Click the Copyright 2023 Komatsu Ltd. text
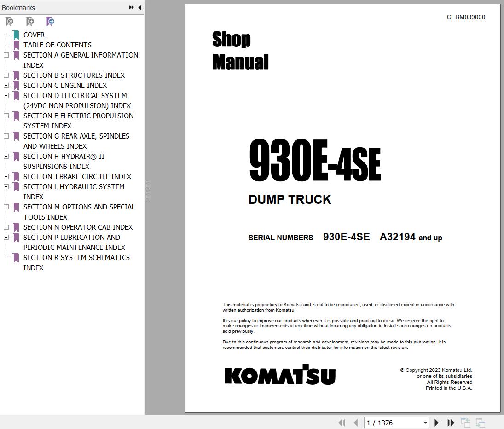504x429 pixels. tap(436, 370)
